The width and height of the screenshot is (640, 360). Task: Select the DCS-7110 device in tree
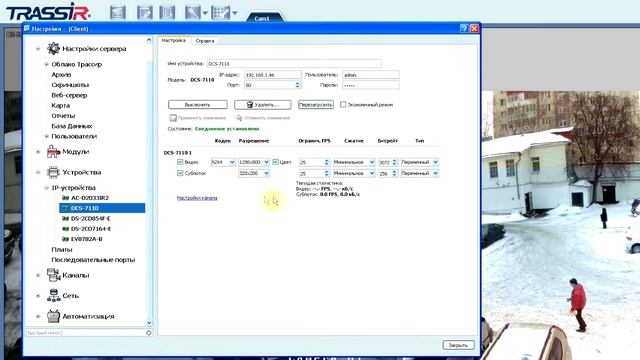102,208
